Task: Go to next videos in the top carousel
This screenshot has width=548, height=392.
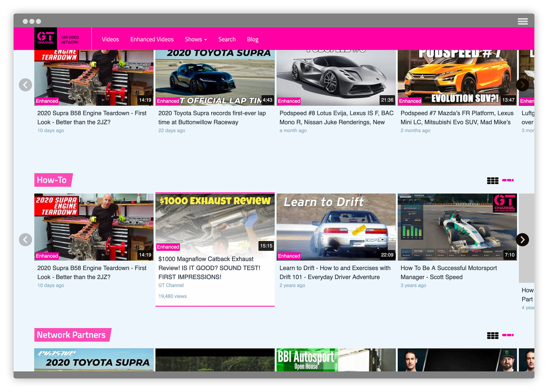Action: (522, 85)
